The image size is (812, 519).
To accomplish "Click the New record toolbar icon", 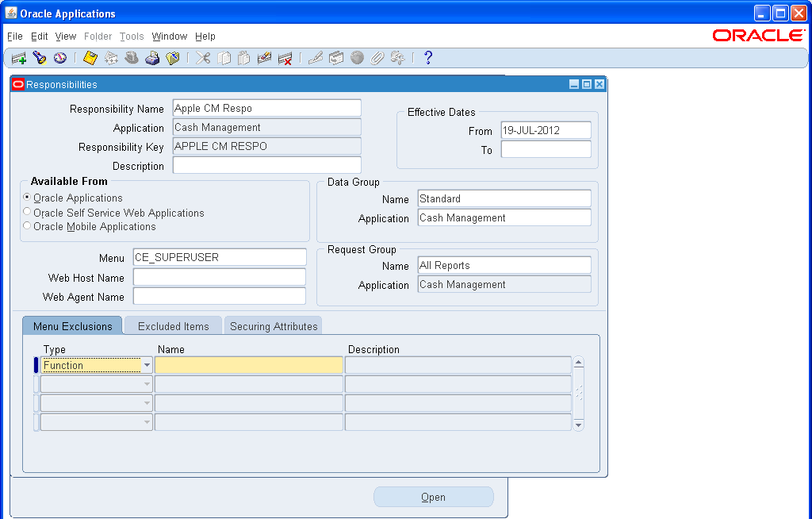I will pos(17,58).
